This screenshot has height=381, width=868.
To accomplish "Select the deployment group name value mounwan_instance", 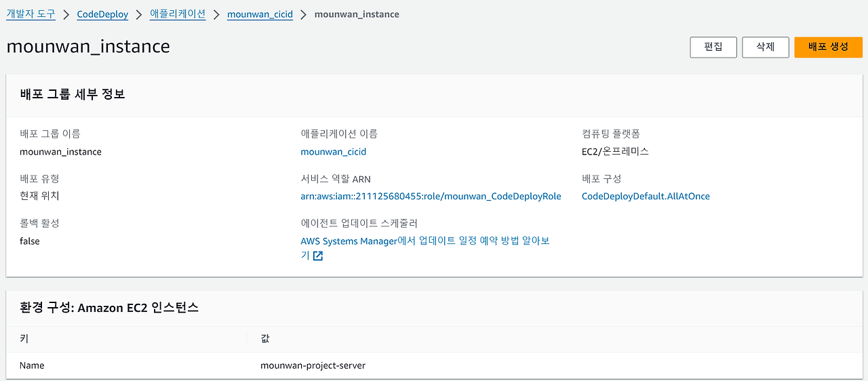I will (60, 152).
